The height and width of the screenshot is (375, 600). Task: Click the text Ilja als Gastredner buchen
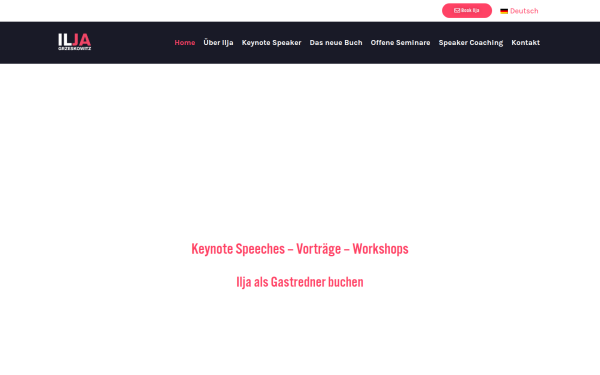point(300,282)
